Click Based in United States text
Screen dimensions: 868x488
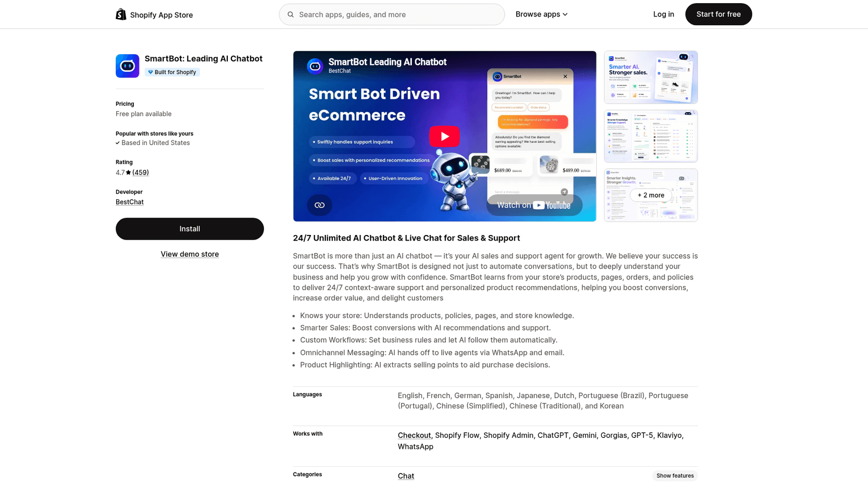(x=156, y=143)
